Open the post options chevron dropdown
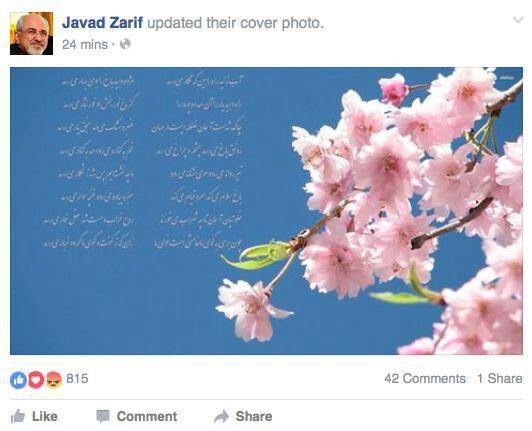Screen dimensions: 532x431 click(x=518, y=20)
